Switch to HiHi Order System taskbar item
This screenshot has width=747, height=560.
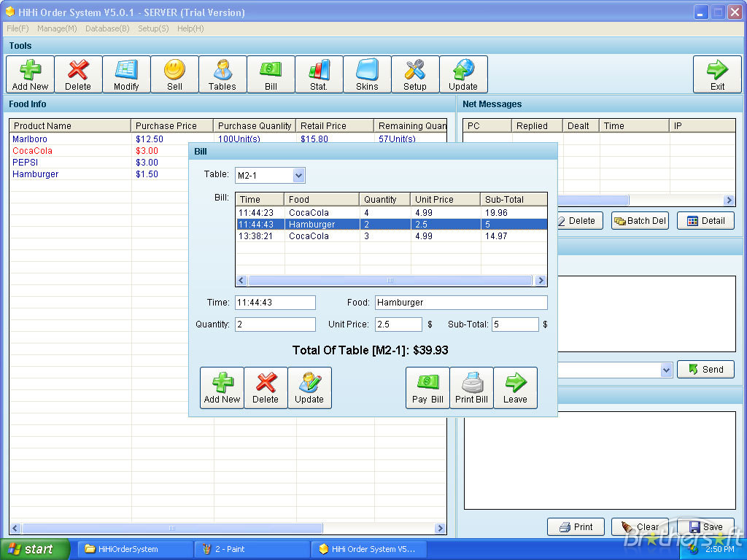point(368,549)
